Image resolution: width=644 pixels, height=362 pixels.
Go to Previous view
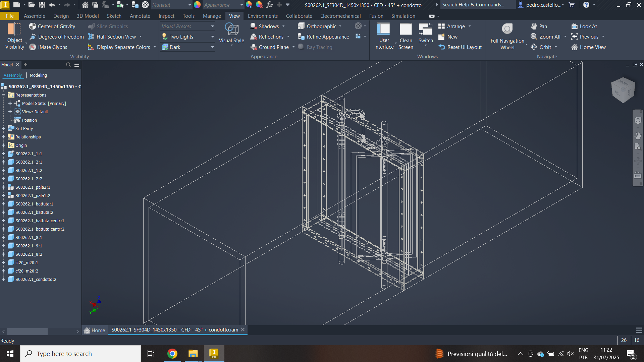(x=585, y=37)
